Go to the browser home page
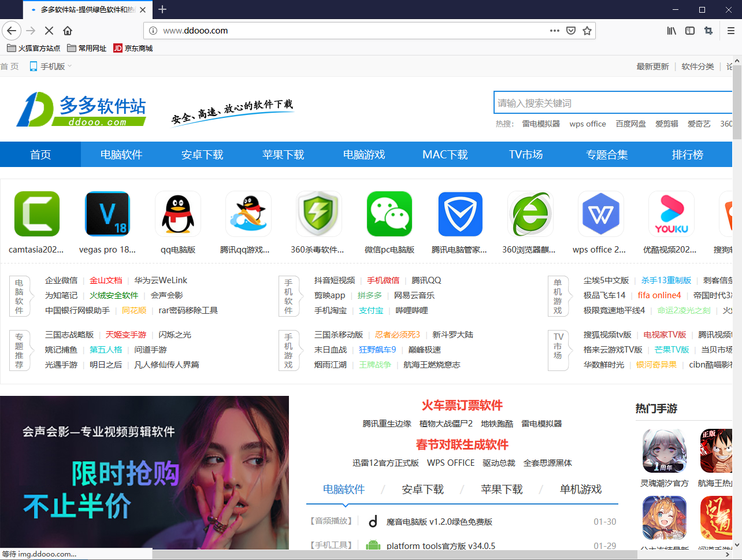 click(x=68, y=31)
